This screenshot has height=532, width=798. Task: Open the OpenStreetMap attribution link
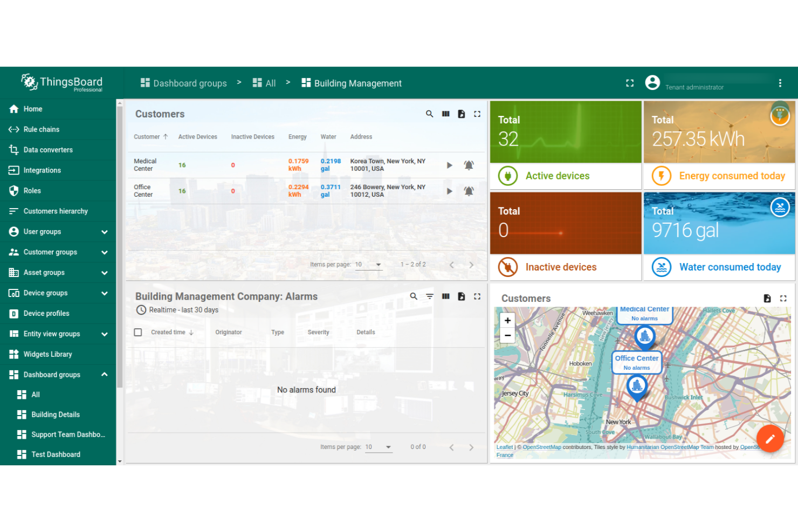click(541, 447)
